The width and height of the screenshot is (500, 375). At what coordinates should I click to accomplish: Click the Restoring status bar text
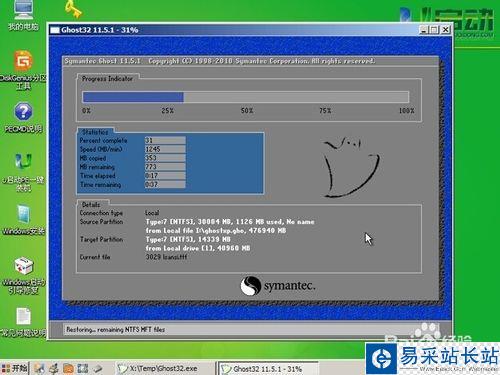(x=115, y=329)
